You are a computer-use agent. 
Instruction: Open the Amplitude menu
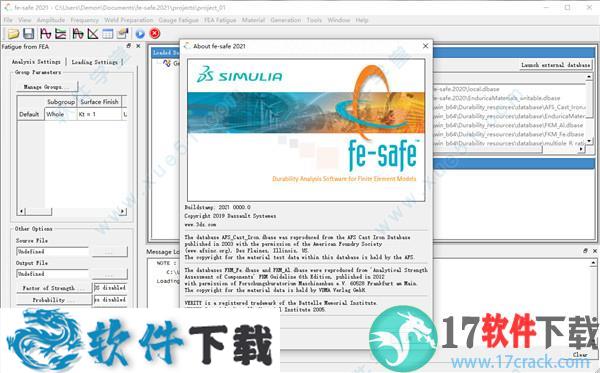click(x=51, y=20)
